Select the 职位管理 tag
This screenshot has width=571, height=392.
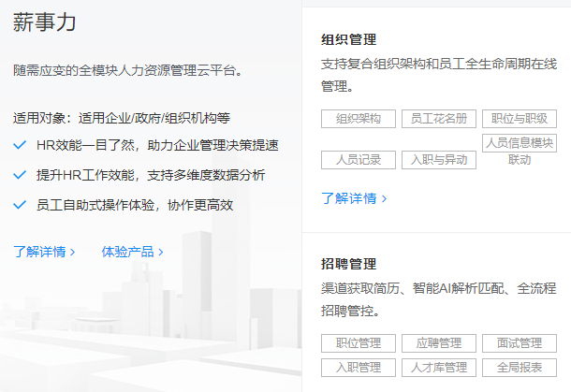(359, 343)
